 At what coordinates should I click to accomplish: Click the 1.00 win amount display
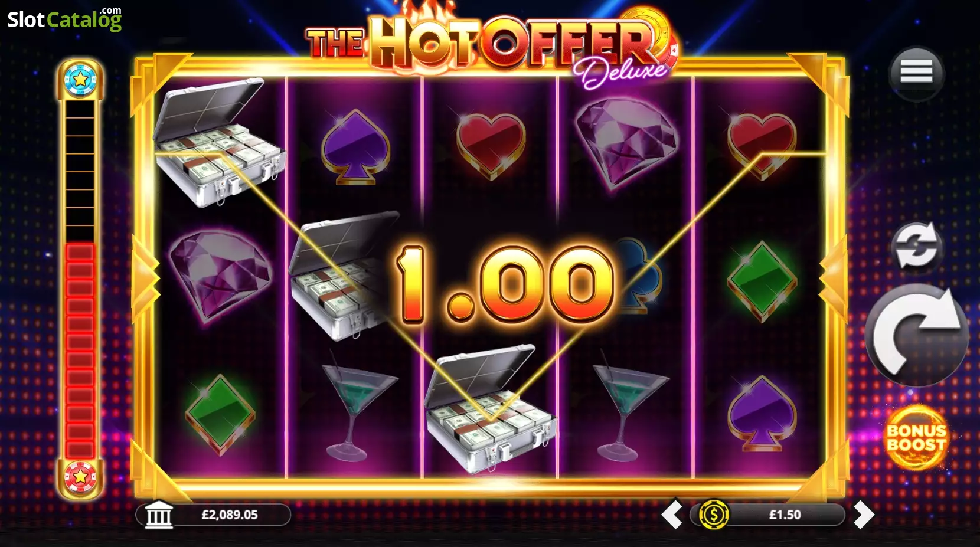tap(505, 284)
